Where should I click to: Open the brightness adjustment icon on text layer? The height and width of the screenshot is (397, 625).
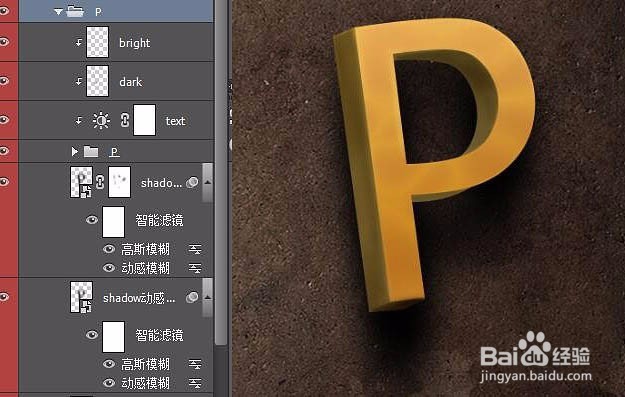coord(101,120)
